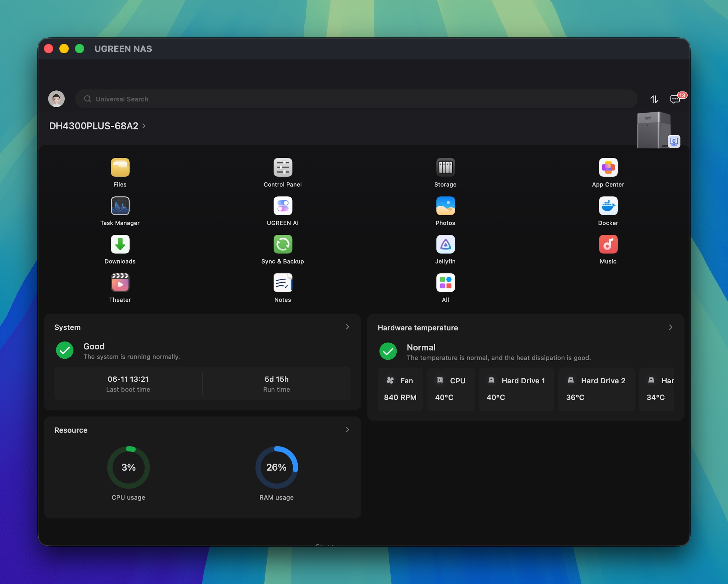Launch the Jellyfin app
728x584 pixels.
pos(445,244)
